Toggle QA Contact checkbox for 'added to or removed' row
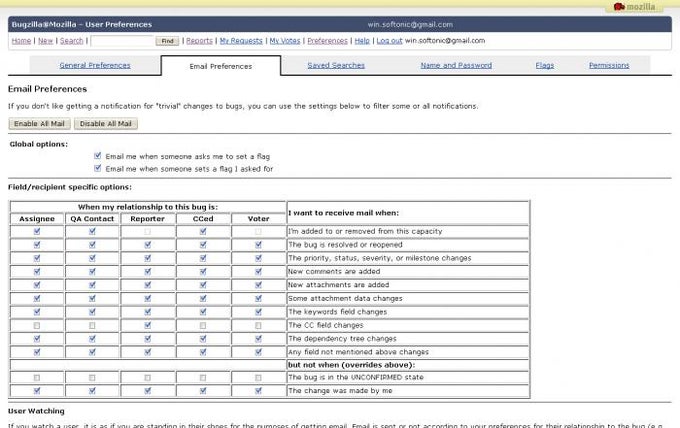 coord(92,232)
